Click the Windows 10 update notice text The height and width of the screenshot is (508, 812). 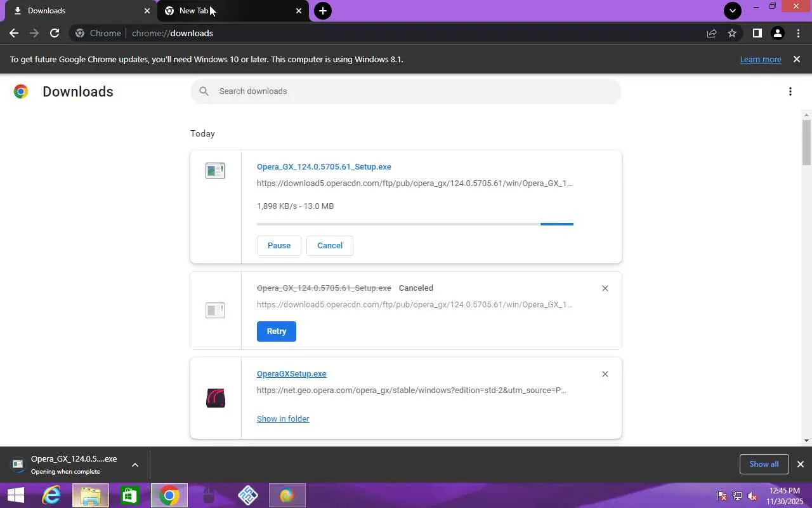(207, 59)
